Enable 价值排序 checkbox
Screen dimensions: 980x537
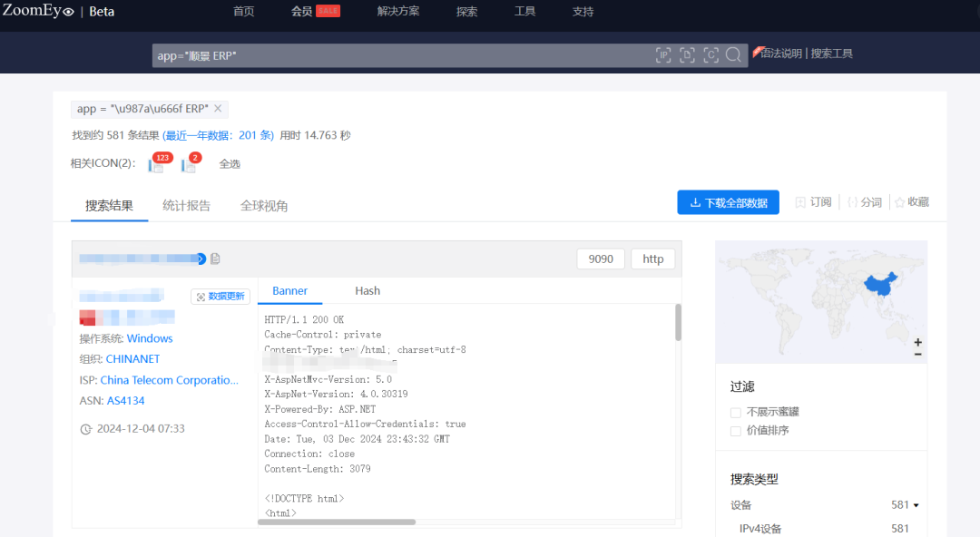[736, 431]
